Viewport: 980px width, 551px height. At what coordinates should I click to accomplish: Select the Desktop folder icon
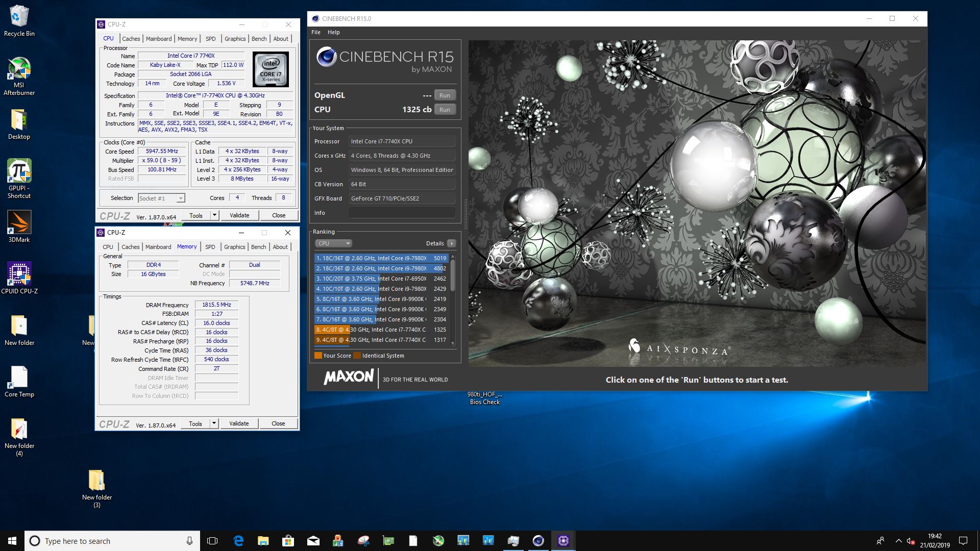[19, 124]
